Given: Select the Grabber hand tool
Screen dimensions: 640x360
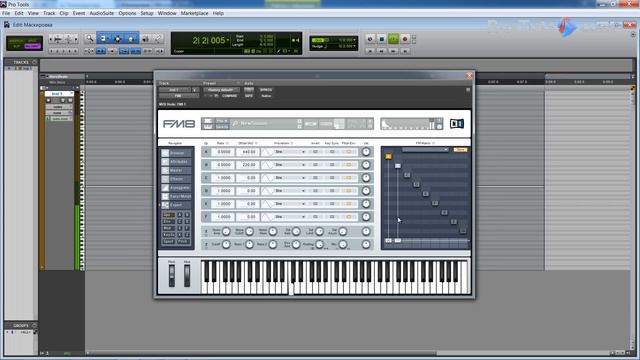Looking at the screenshot, I should pos(131,39).
